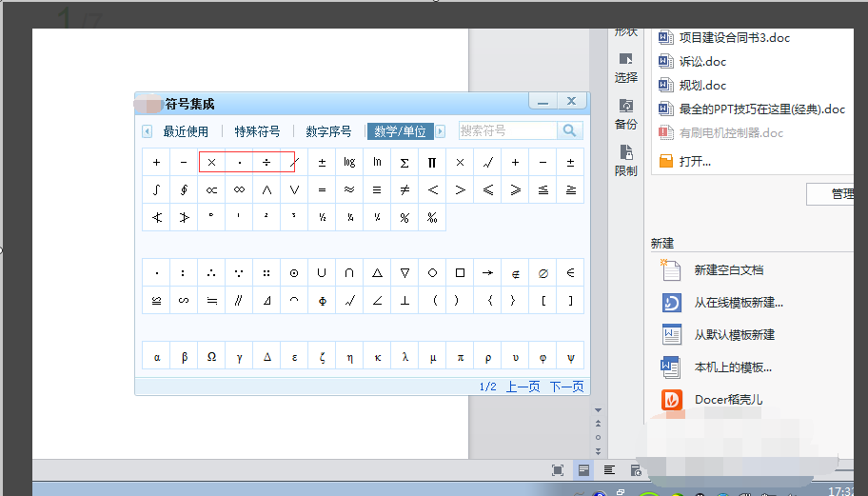Go to 下一页 in symbol dialog

[566, 387]
